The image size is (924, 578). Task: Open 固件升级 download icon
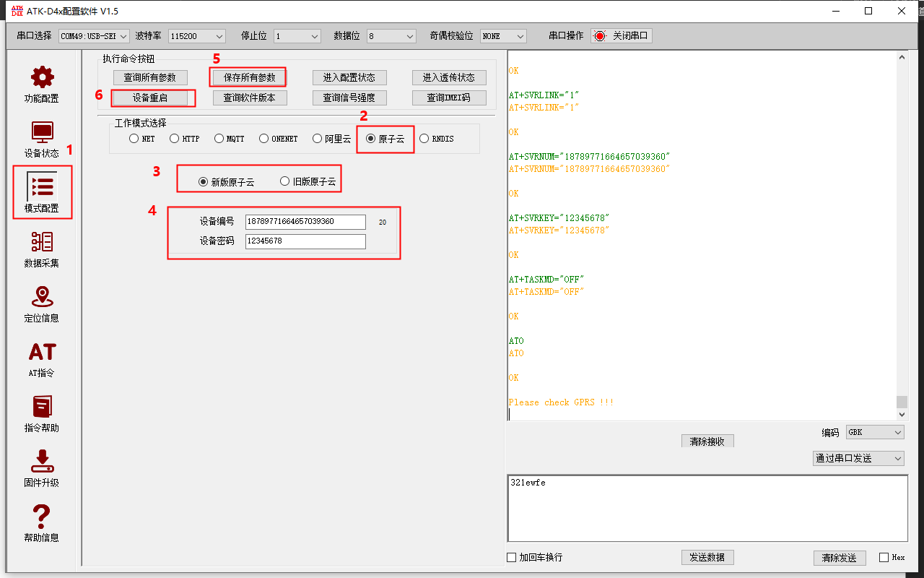click(42, 462)
